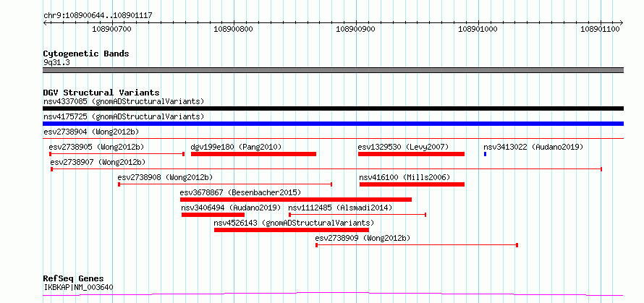Select the esv2738908 variant line
The width and height of the screenshot is (644, 303).
click(x=225, y=184)
